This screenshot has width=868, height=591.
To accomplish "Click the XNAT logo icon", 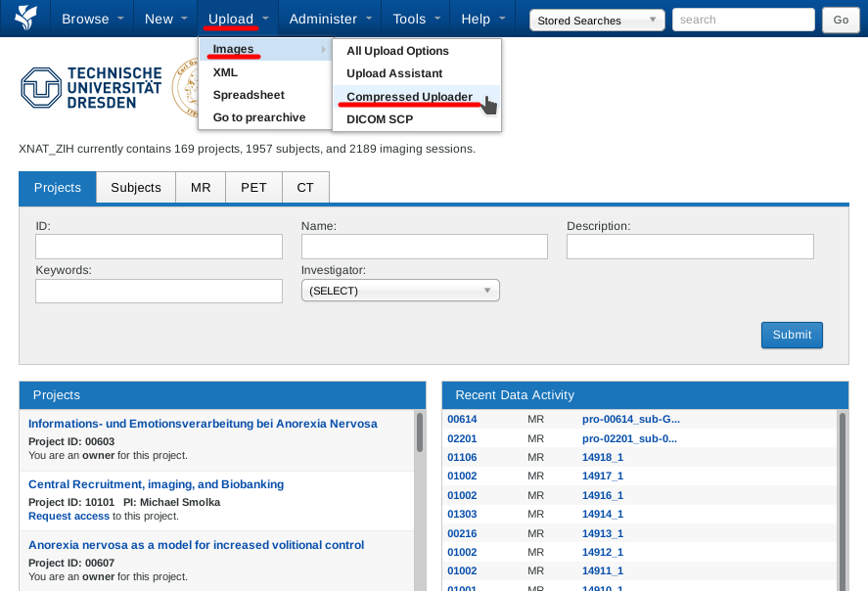I will (x=26, y=19).
